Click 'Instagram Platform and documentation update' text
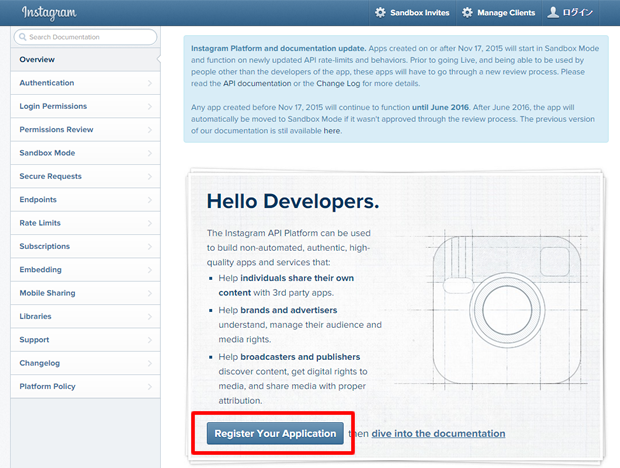Screen dimensions: 620x468 278,49
